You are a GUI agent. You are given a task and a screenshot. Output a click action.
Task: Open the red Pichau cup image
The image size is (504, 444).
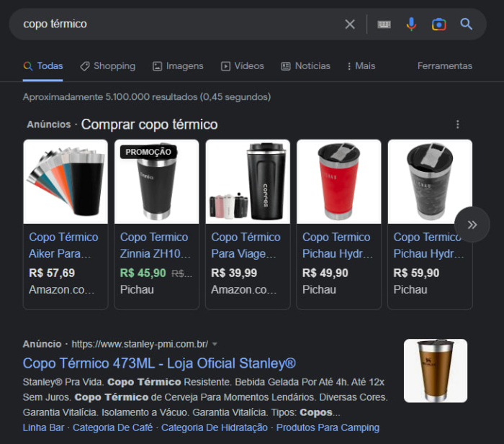click(x=339, y=181)
